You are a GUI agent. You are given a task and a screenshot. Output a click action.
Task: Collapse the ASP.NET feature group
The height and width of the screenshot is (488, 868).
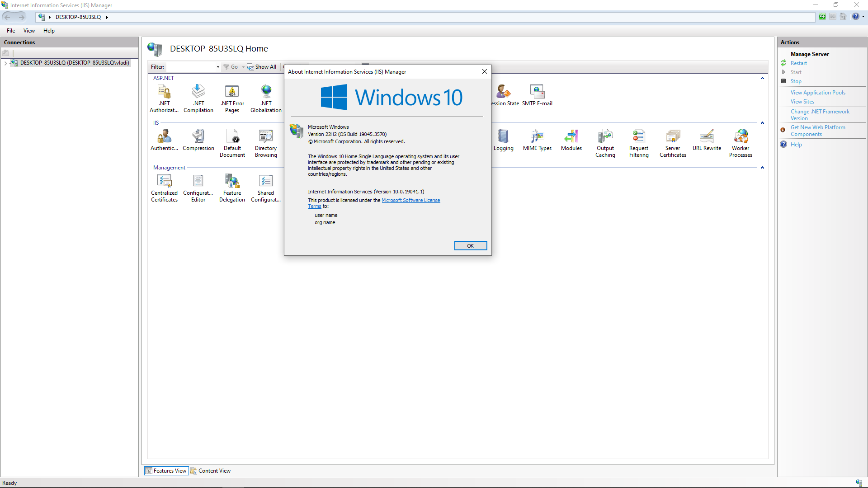[762, 78]
